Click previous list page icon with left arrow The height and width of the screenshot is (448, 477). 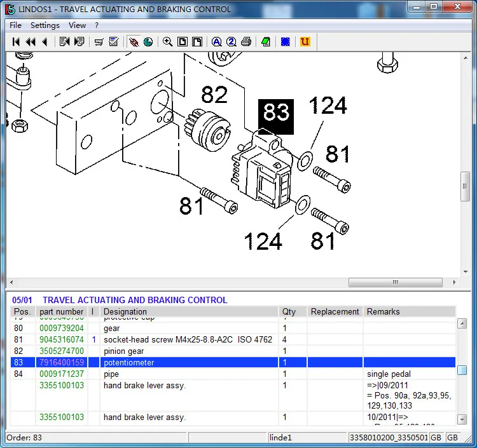pos(64,42)
